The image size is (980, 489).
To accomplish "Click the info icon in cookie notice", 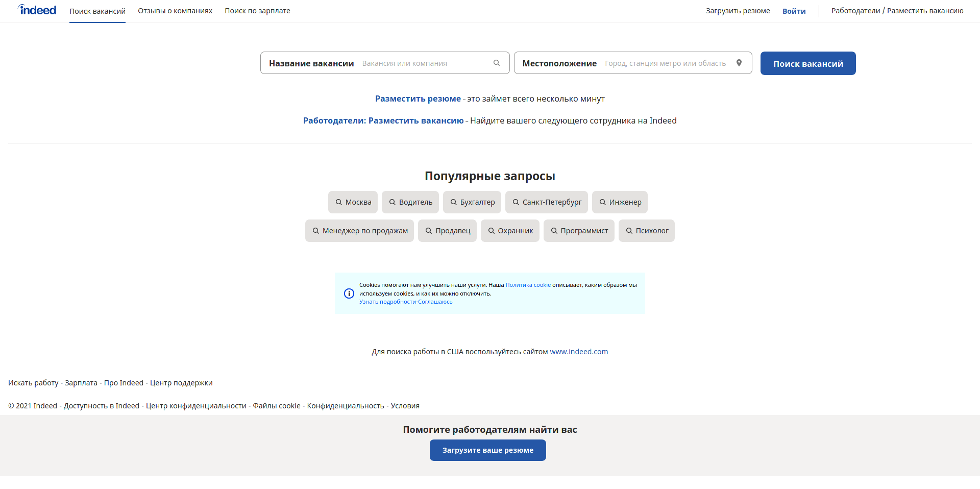I will point(349,294).
